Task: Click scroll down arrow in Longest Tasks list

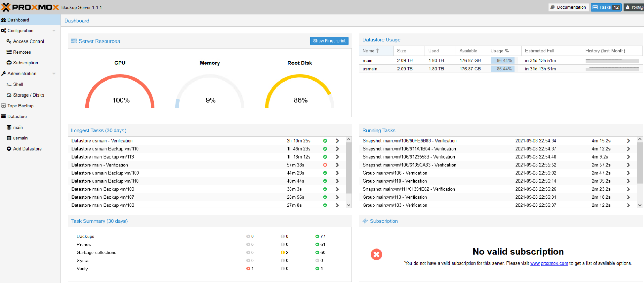Action: click(x=349, y=205)
